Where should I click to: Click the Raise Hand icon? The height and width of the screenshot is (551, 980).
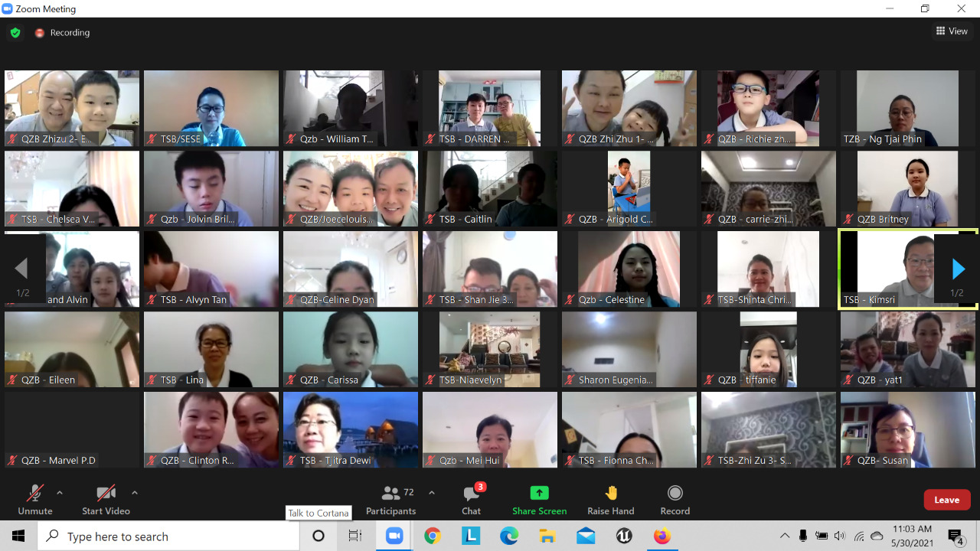[611, 494]
